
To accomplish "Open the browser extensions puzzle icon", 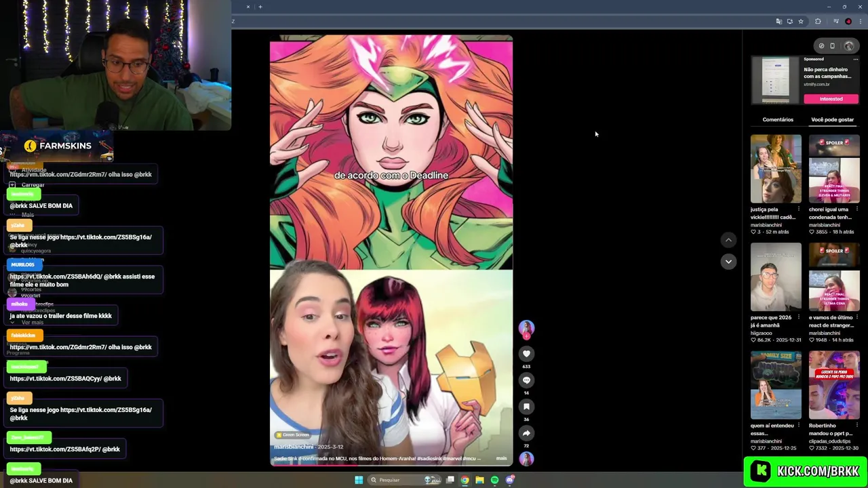I will point(818,22).
